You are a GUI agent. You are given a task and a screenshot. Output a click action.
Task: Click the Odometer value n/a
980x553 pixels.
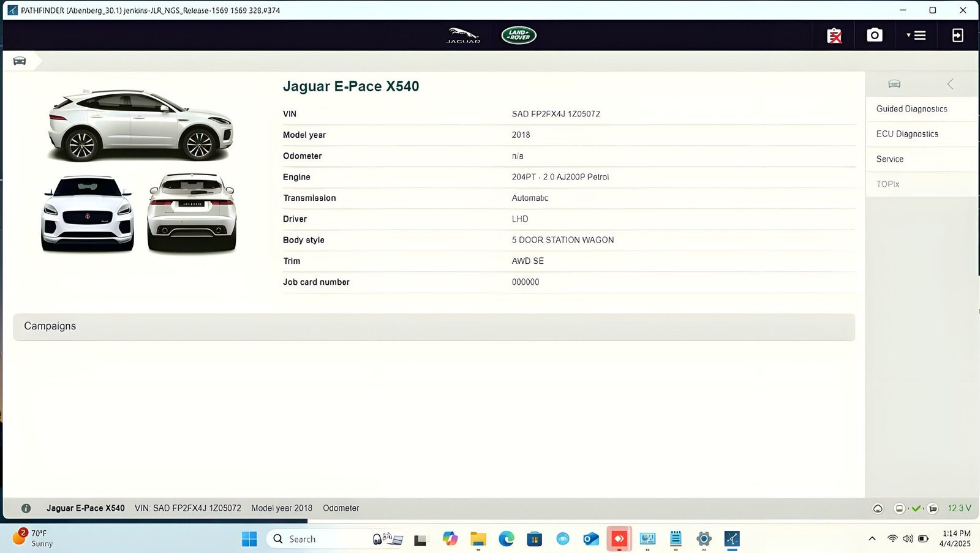point(518,156)
